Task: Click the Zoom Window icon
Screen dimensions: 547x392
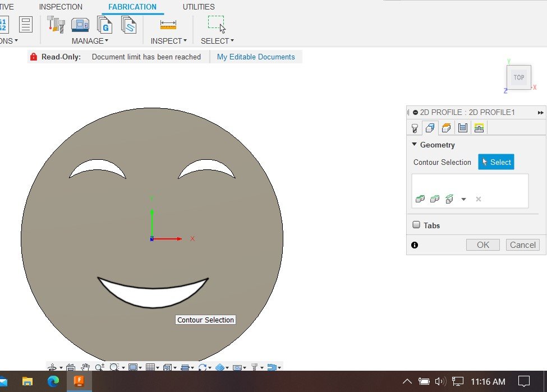Action: [114, 367]
